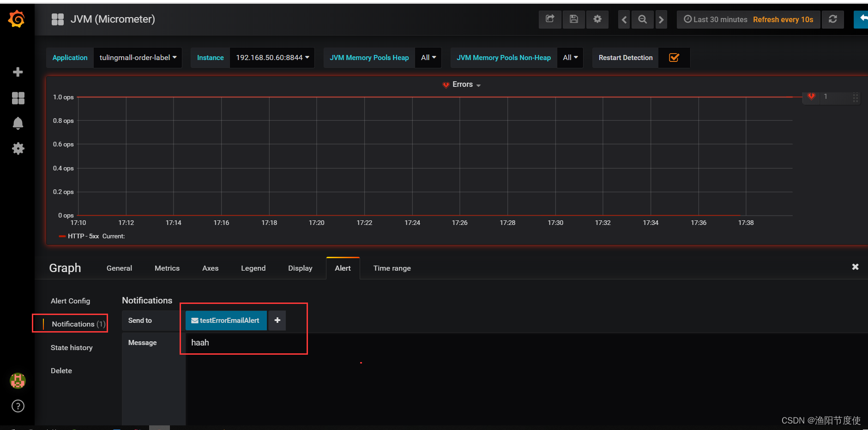Click the Refresh dashboard icon

point(833,19)
